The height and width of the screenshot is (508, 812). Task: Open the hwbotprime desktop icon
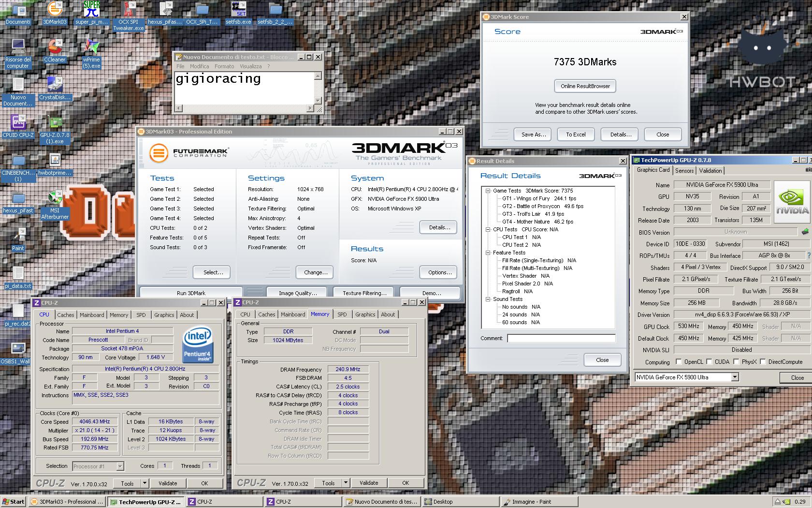[55, 164]
